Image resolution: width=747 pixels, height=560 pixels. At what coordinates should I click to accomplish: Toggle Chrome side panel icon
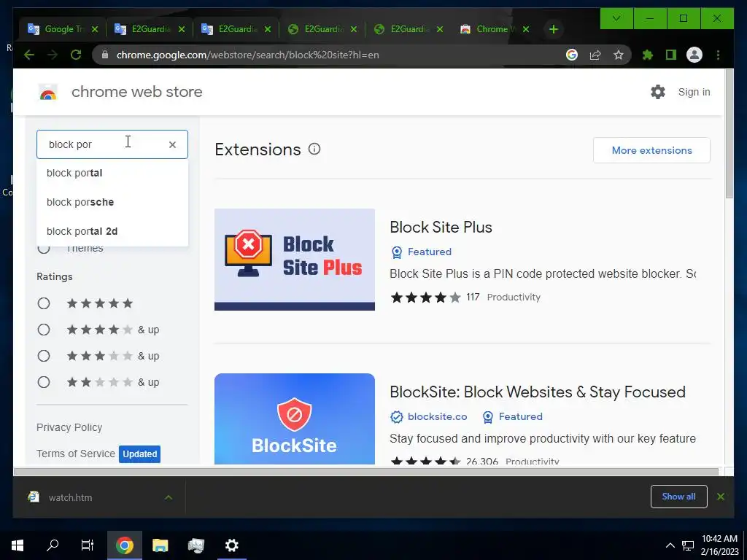point(671,55)
